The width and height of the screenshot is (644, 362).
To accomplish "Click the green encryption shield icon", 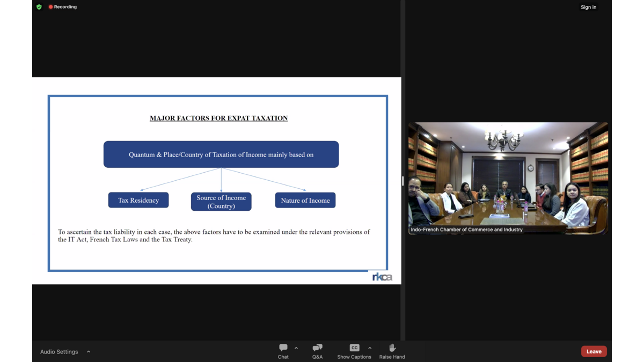I will tap(39, 7).
